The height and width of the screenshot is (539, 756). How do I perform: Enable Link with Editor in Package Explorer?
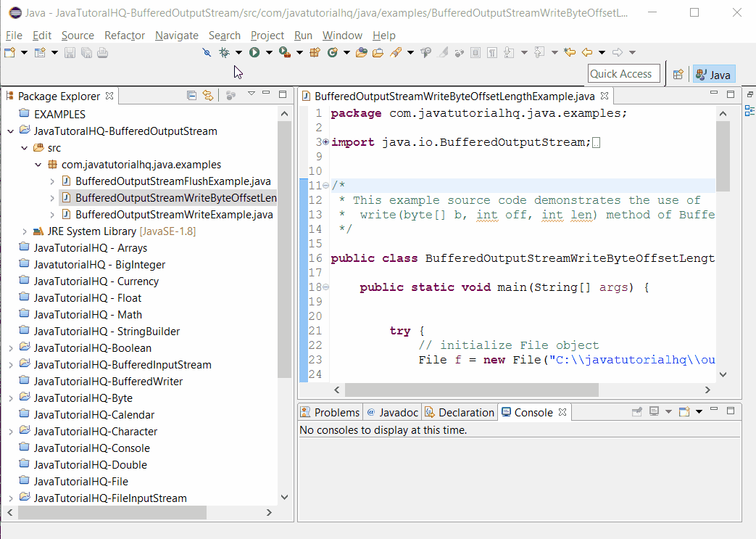(x=208, y=96)
